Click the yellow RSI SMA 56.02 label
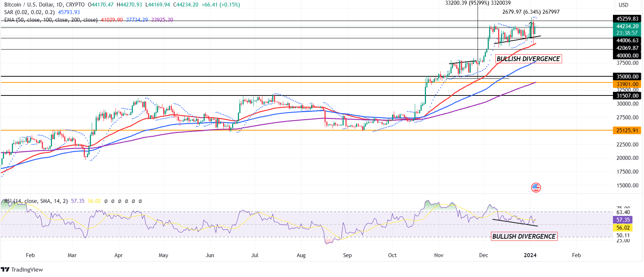This screenshot has height=277, width=644. point(623,228)
